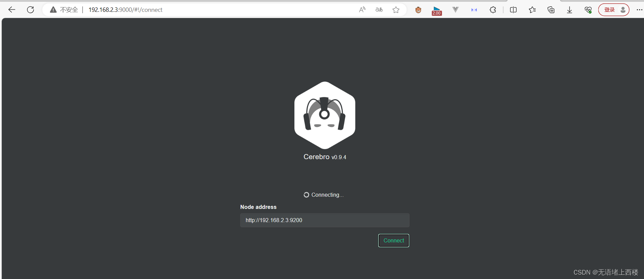Screen dimensions: 644x279
Task: Open the blue bow-tie extension icon
Action: click(x=474, y=10)
